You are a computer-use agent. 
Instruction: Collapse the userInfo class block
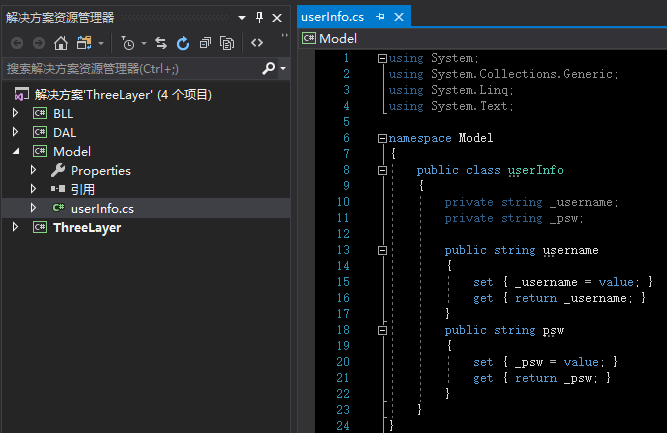(x=382, y=171)
